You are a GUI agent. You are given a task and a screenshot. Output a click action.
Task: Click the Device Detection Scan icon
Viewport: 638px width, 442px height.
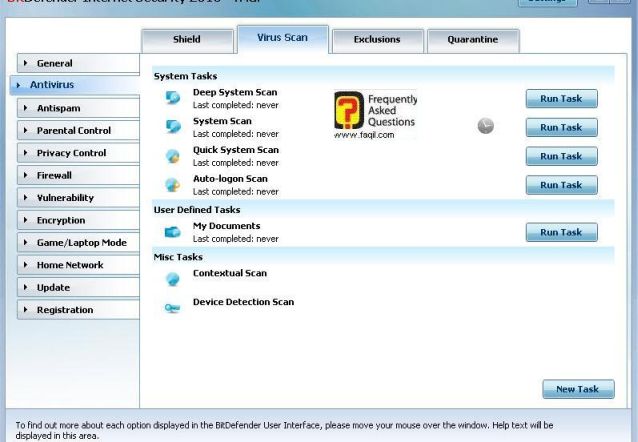pyautogui.click(x=172, y=308)
